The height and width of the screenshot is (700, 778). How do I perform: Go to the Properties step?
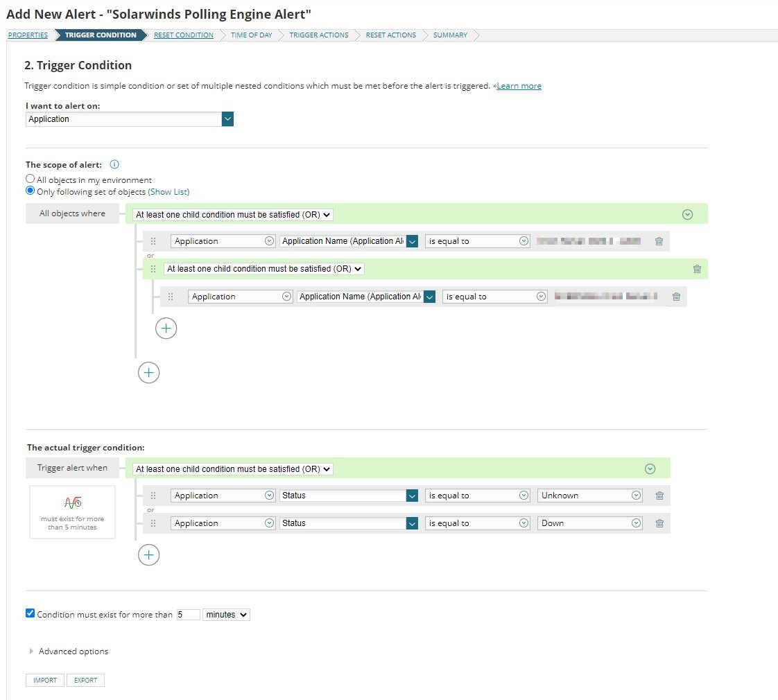pos(28,35)
